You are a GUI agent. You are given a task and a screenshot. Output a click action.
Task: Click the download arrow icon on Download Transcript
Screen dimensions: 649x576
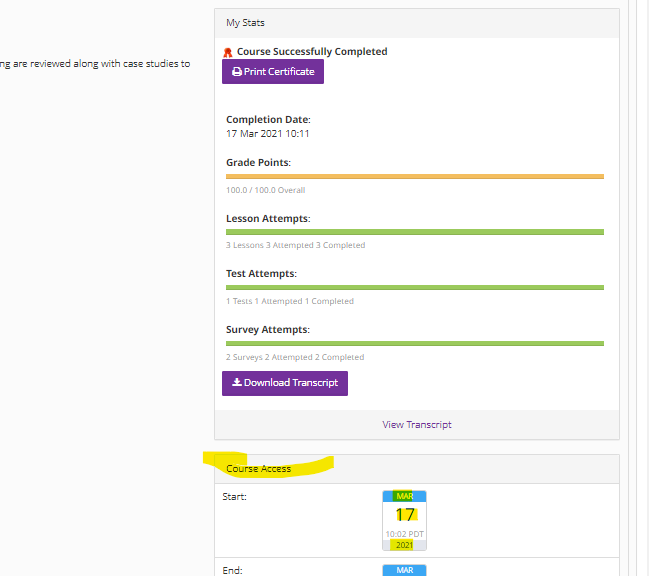[236, 383]
